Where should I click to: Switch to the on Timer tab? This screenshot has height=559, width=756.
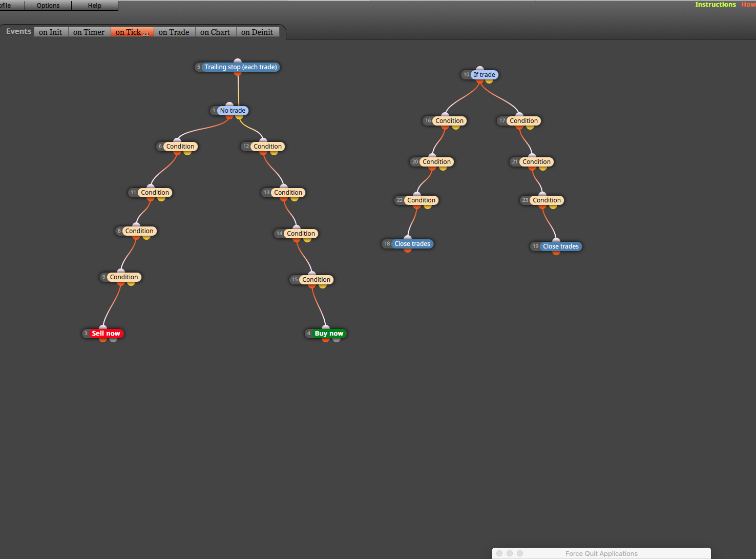pyautogui.click(x=89, y=32)
